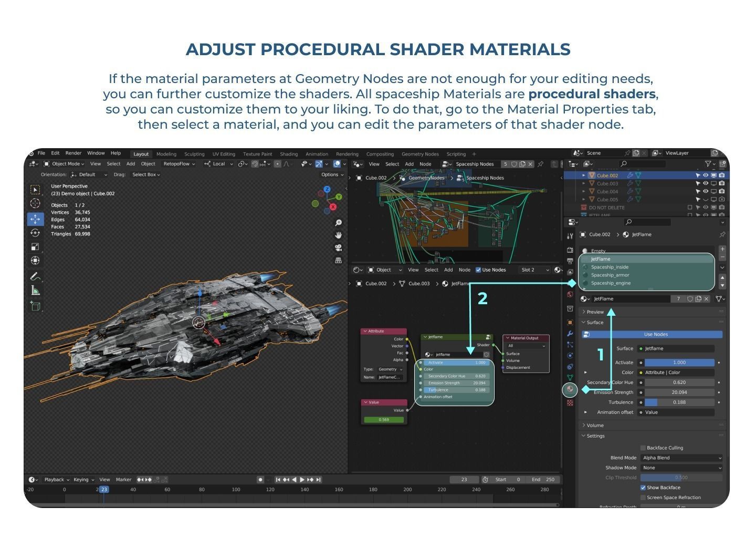Click the timeline Play button
Screen dimensions: 756x538
click(x=302, y=480)
